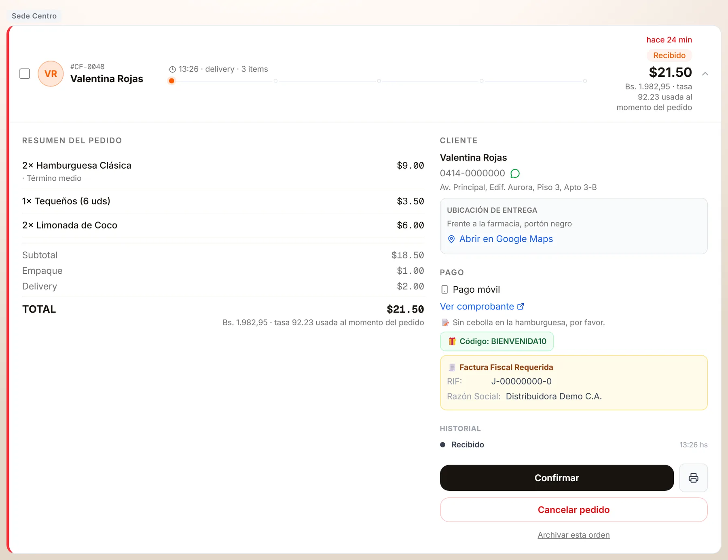
Task: Open WhatsApp chat icon beside phone number
Action: 515,173
